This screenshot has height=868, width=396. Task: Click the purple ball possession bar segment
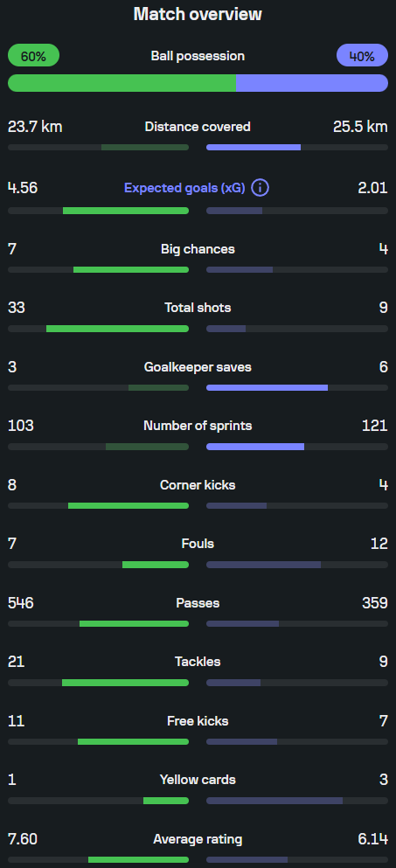click(312, 83)
